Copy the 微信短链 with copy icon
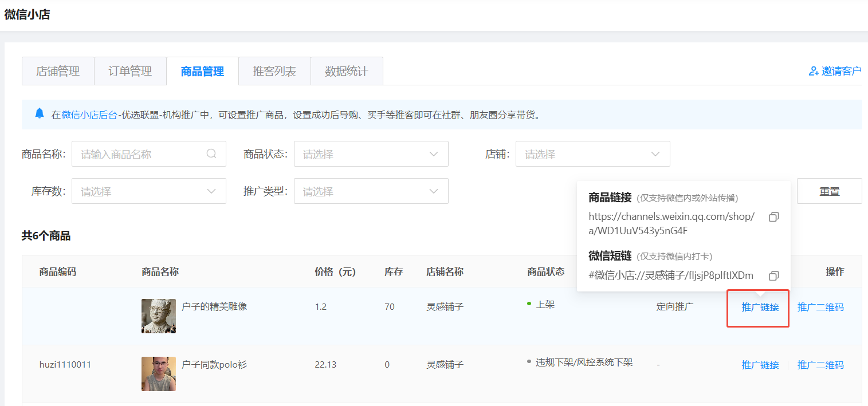The width and height of the screenshot is (868, 406). 773,276
